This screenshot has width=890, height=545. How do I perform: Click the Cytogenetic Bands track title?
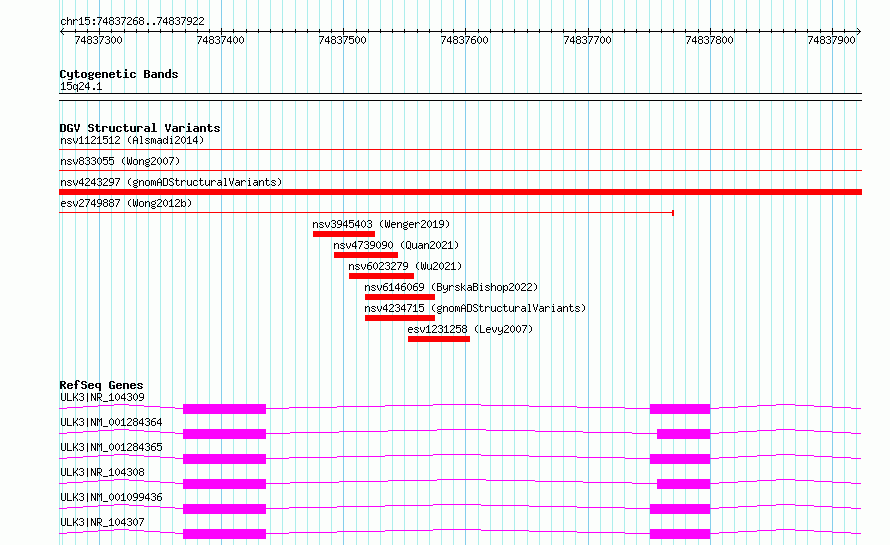click(119, 74)
